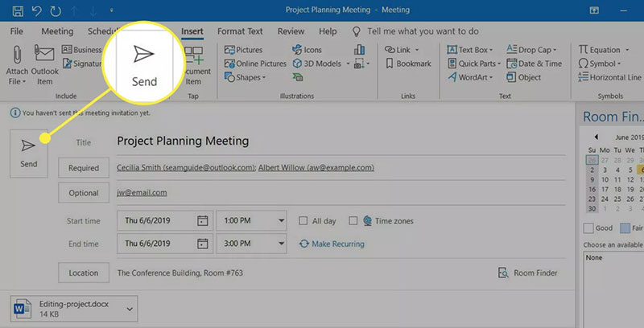Open the end date calendar picker
The height and width of the screenshot is (328, 644).
pyautogui.click(x=203, y=244)
